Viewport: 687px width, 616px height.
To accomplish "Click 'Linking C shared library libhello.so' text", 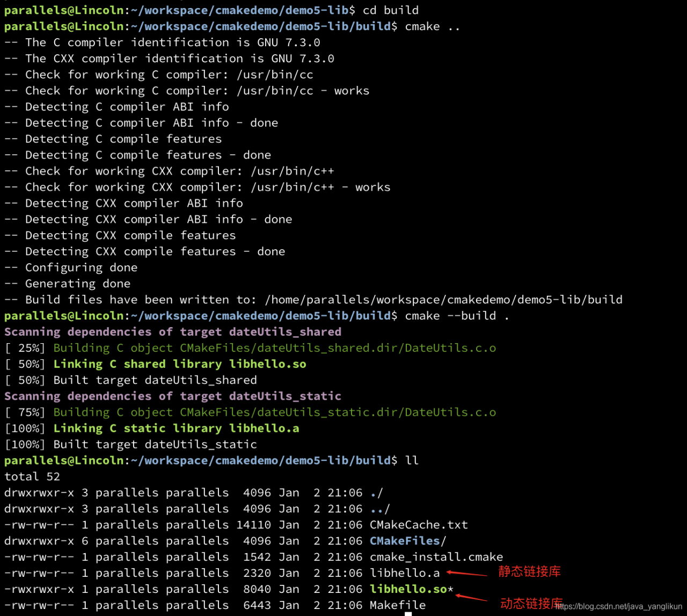I will [180, 364].
